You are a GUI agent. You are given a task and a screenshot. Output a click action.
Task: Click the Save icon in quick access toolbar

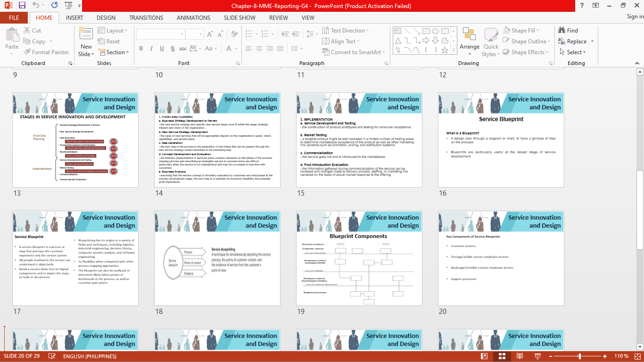[x=22, y=6]
